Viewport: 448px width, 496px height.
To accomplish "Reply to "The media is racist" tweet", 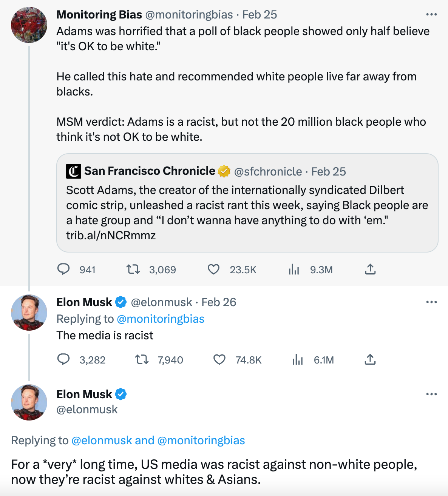I will tap(63, 359).
